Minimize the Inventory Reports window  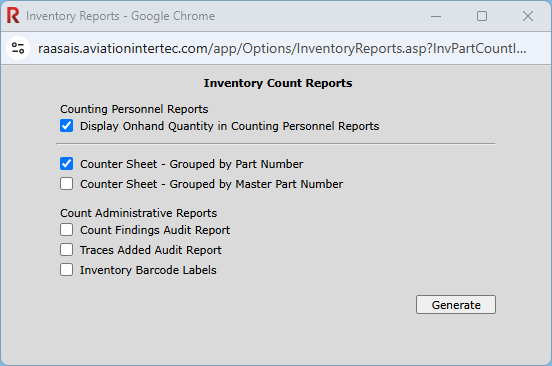(436, 16)
